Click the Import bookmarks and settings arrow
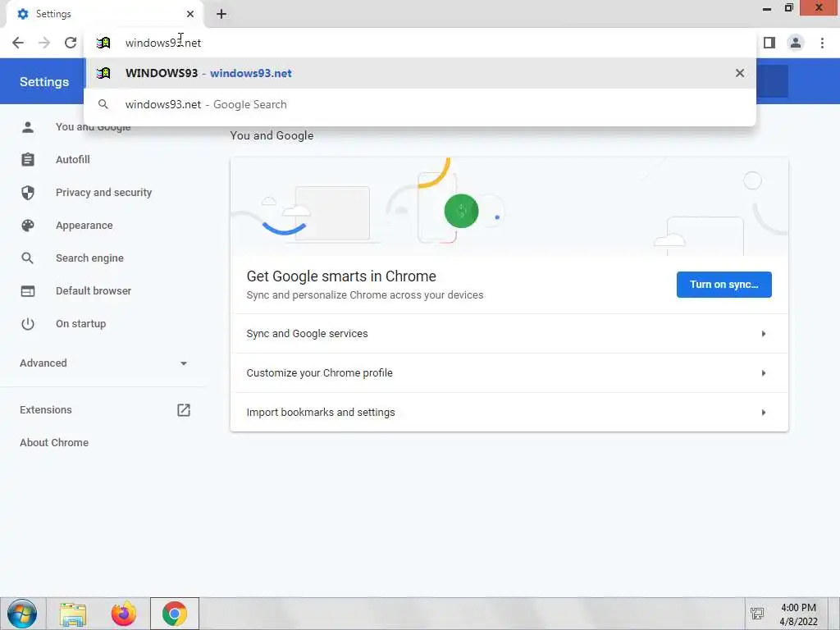Viewport: 840px width, 630px height. [764, 413]
